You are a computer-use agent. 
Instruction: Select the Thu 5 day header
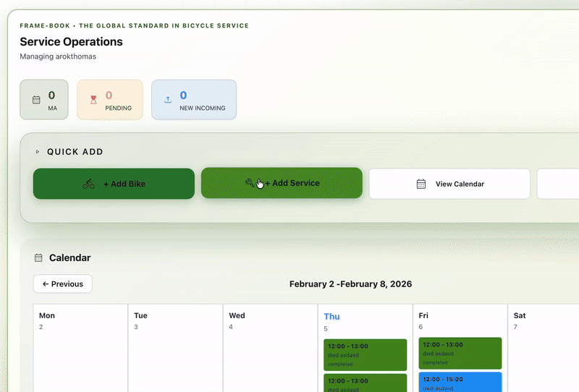point(331,322)
